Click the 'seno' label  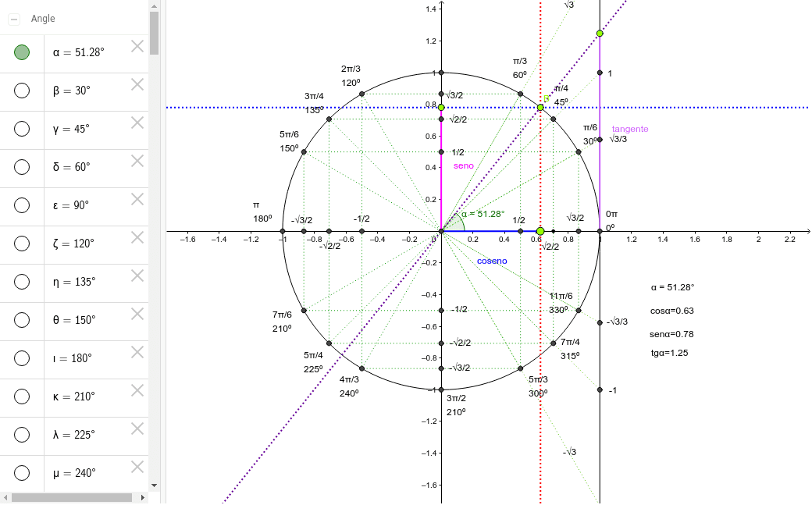pyautogui.click(x=464, y=165)
